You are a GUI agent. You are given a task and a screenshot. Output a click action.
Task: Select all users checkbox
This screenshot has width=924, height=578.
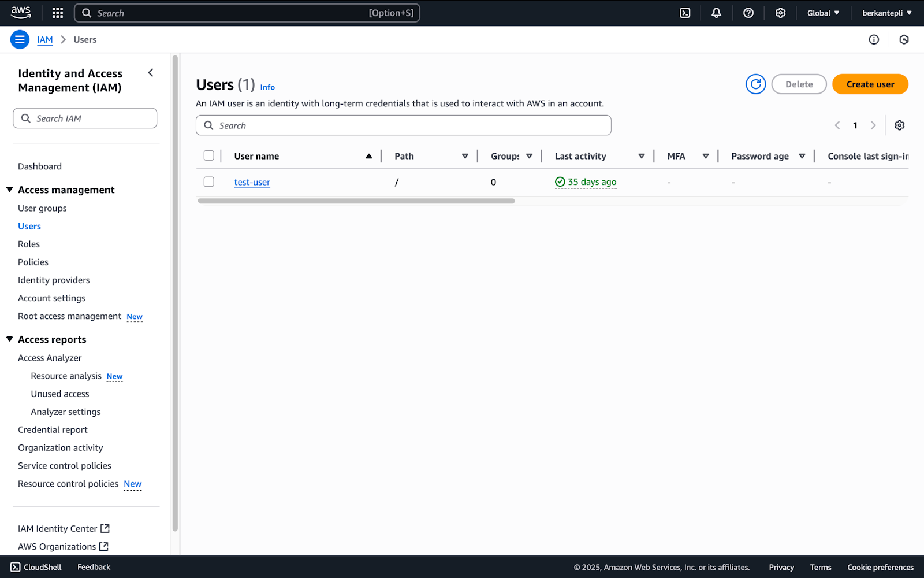tap(209, 155)
